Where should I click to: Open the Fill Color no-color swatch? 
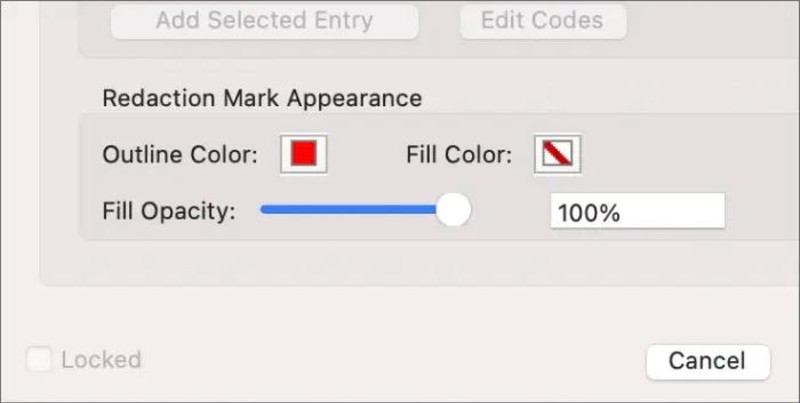click(557, 154)
